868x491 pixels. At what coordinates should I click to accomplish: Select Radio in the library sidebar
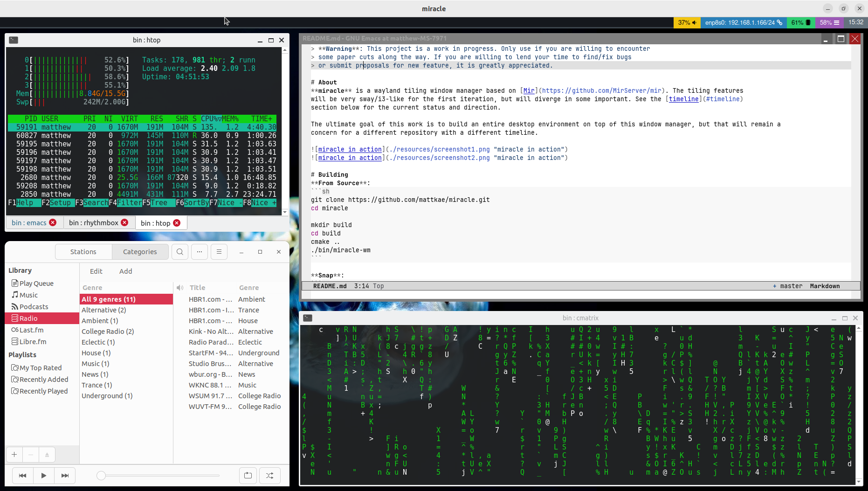[42, 318]
